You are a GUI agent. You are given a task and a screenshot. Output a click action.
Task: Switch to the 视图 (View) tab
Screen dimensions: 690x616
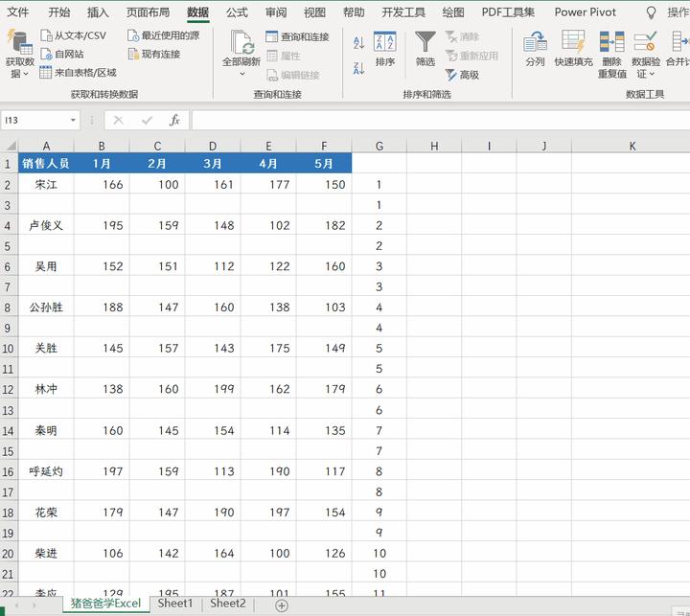click(314, 12)
